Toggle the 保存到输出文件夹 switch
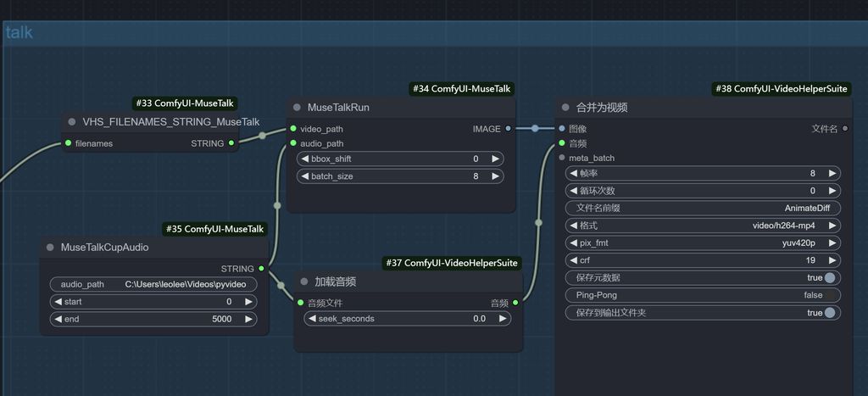 [x=828, y=313]
